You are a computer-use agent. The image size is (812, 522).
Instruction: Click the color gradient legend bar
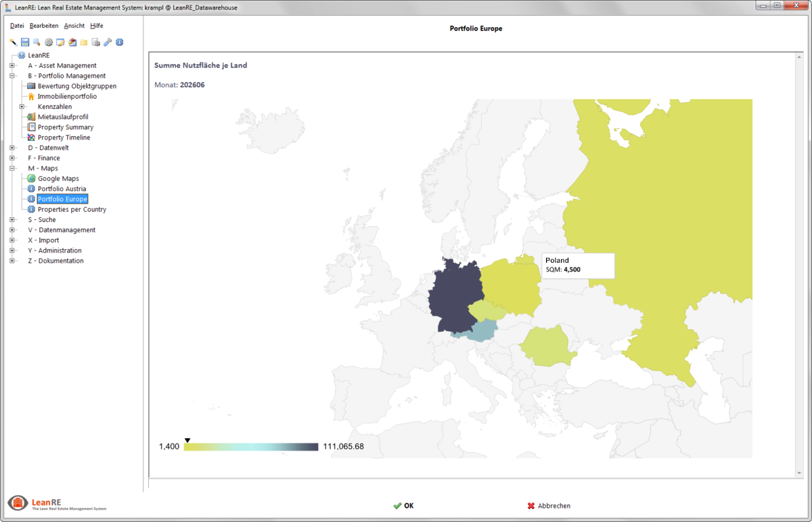point(251,447)
